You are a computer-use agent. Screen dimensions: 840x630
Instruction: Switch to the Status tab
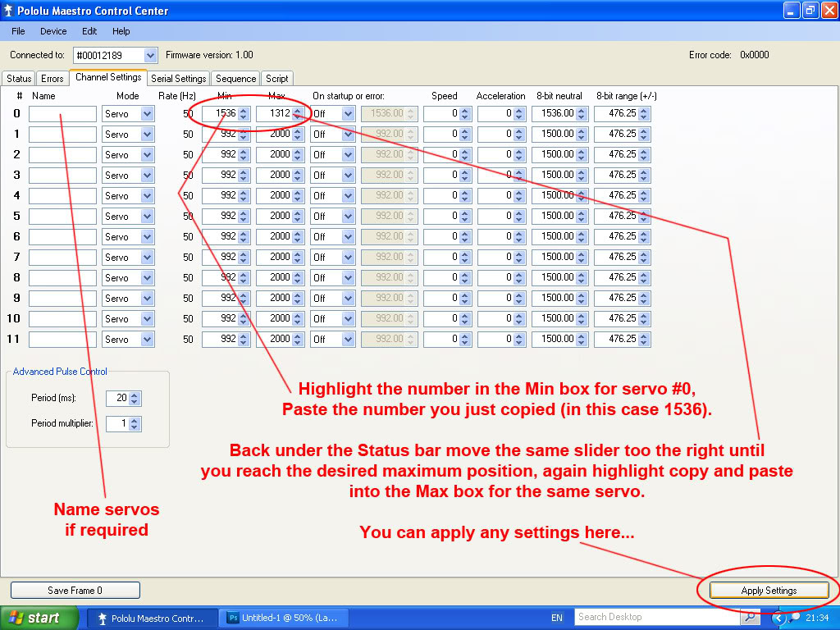[x=20, y=78]
